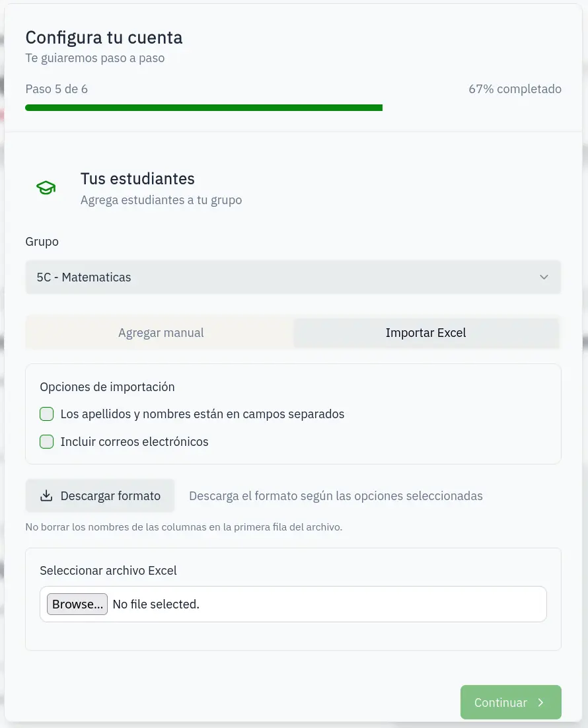588x728 pixels.
Task: Click the graduation cap icon
Action: coord(46,188)
